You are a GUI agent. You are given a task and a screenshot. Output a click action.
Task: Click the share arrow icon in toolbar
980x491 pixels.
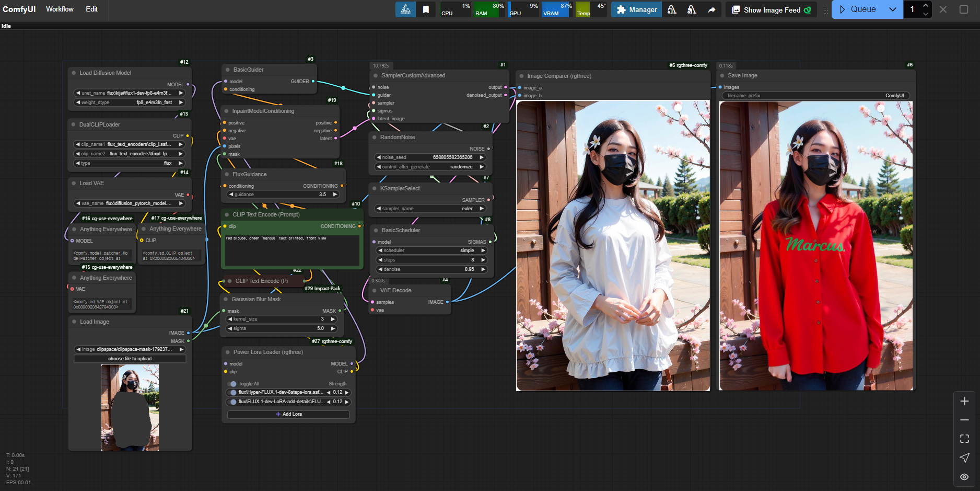point(711,9)
